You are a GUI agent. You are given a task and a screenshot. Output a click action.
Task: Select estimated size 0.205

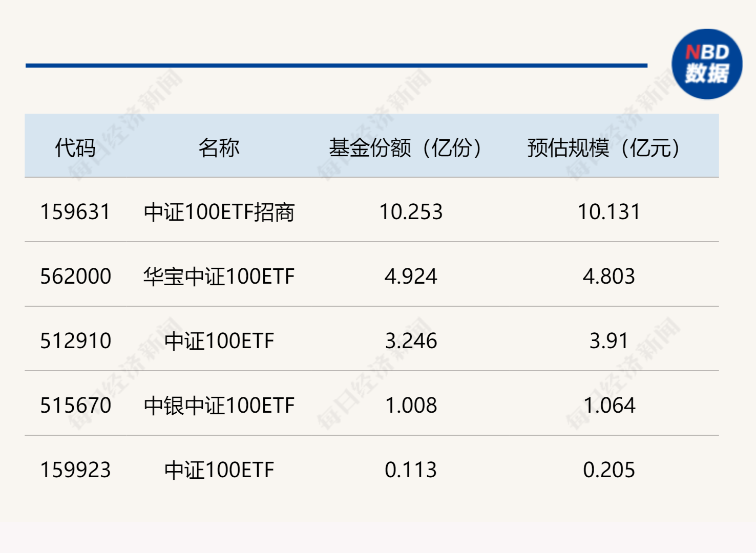coord(609,470)
